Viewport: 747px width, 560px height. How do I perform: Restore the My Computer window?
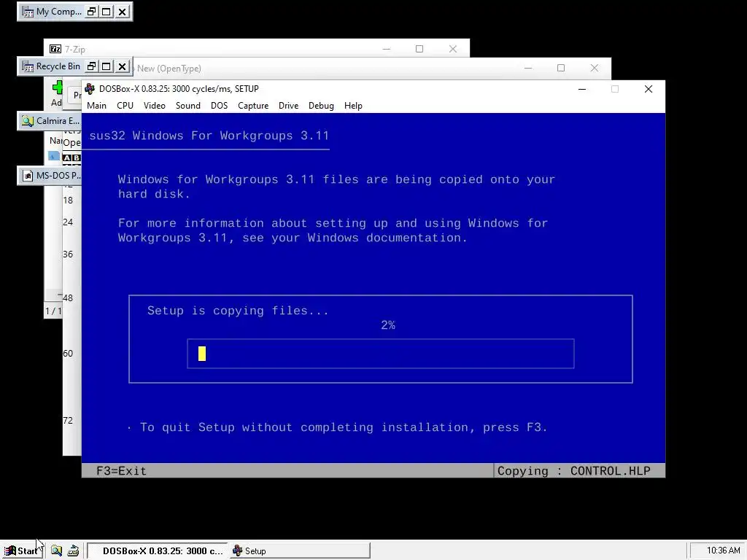click(x=91, y=12)
